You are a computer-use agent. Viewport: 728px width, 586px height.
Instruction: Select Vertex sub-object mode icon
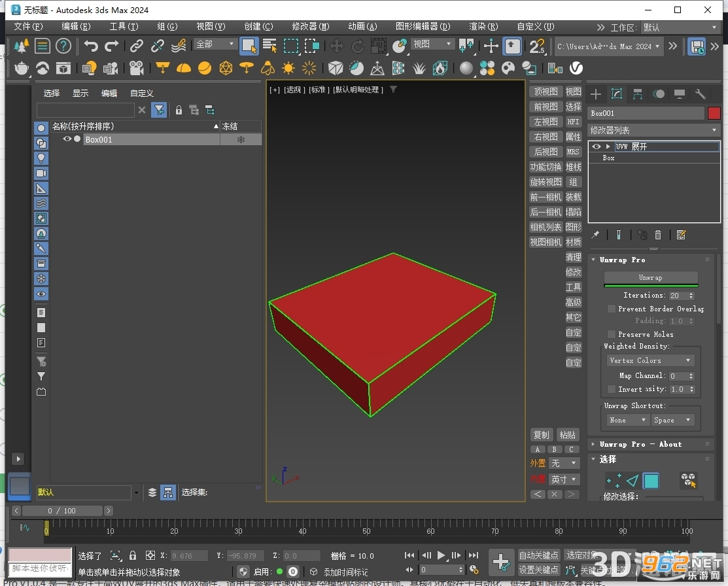click(614, 481)
